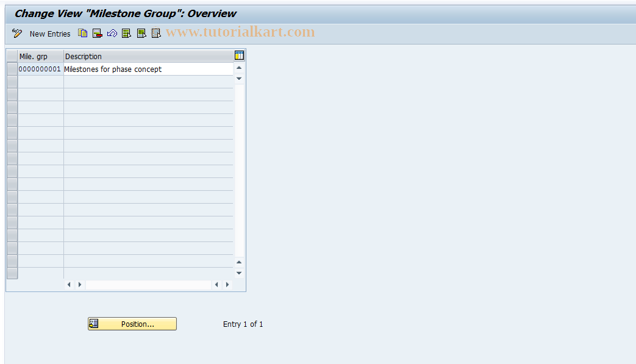This screenshot has width=636, height=364.
Task: Click the Copy As icon
Action: pyautogui.click(x=83, y=34)
